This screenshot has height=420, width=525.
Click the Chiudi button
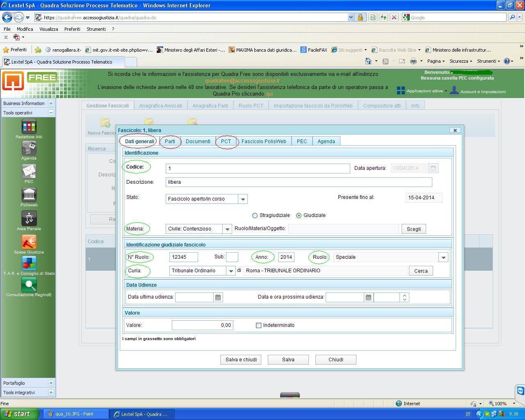point(336,360)
